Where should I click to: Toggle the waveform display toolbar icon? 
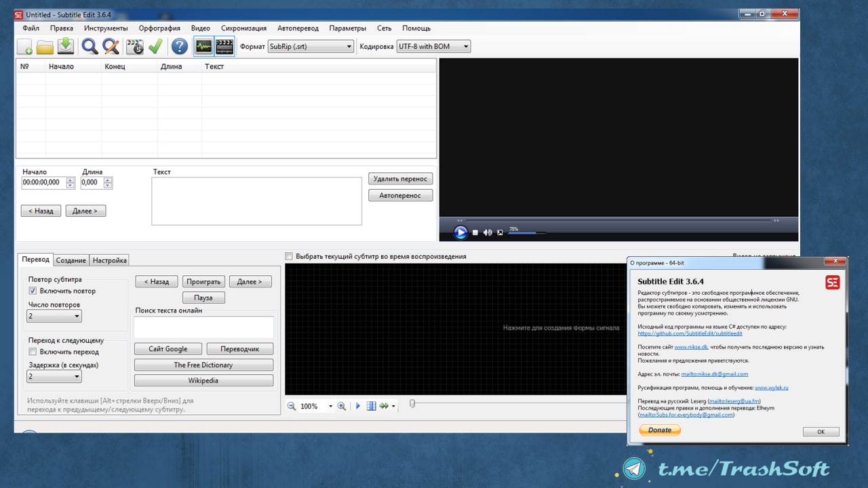click(203, 47)
